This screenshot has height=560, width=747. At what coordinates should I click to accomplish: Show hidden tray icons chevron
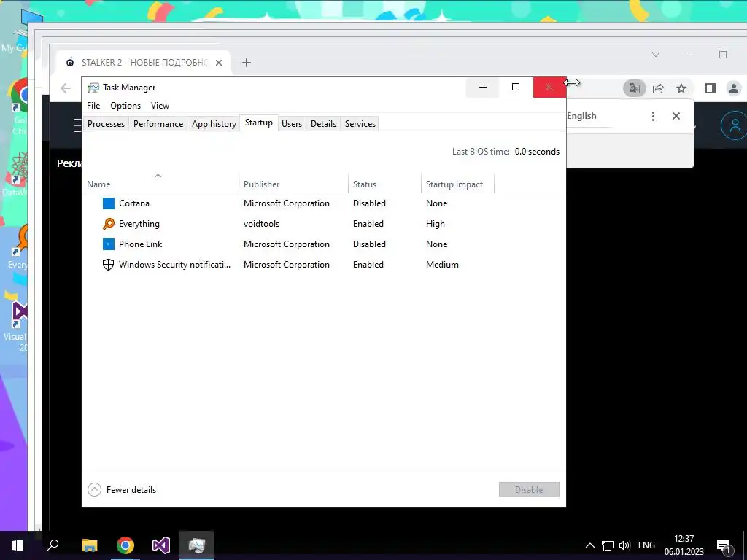pos(589,545)
